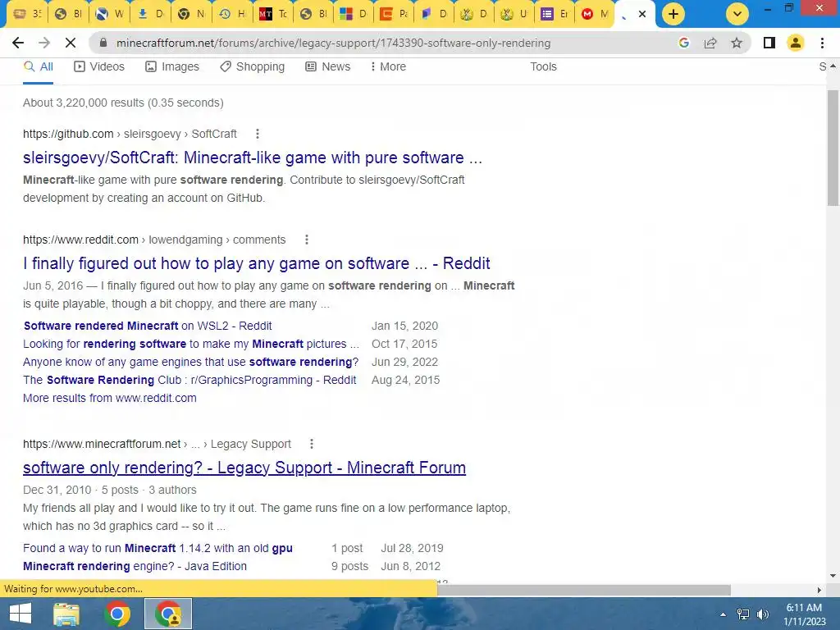Open 'The Software Rendering Club' link
Image resolution: width=840 pixels, height=630 pixels.
click(189, 381)
